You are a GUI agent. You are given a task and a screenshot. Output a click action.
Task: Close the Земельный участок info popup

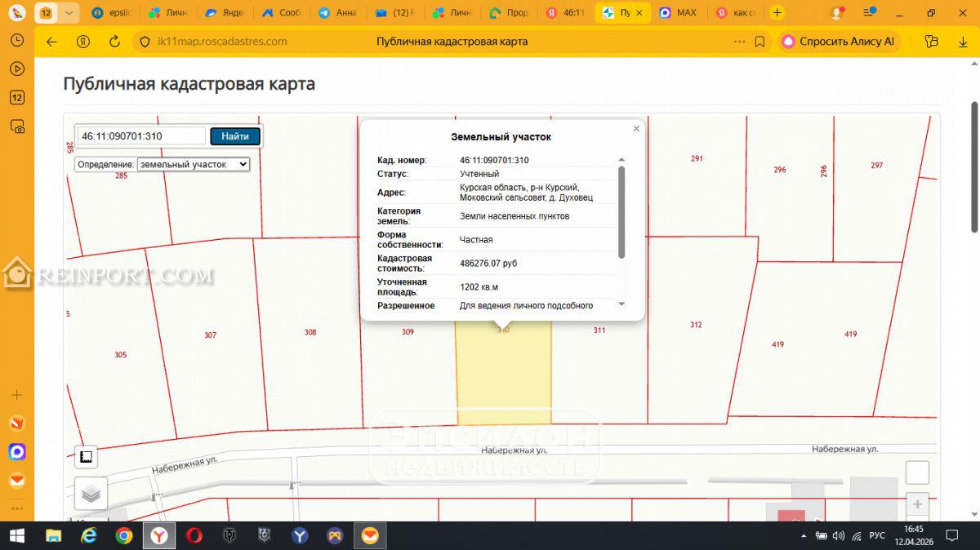click(636, 128)
